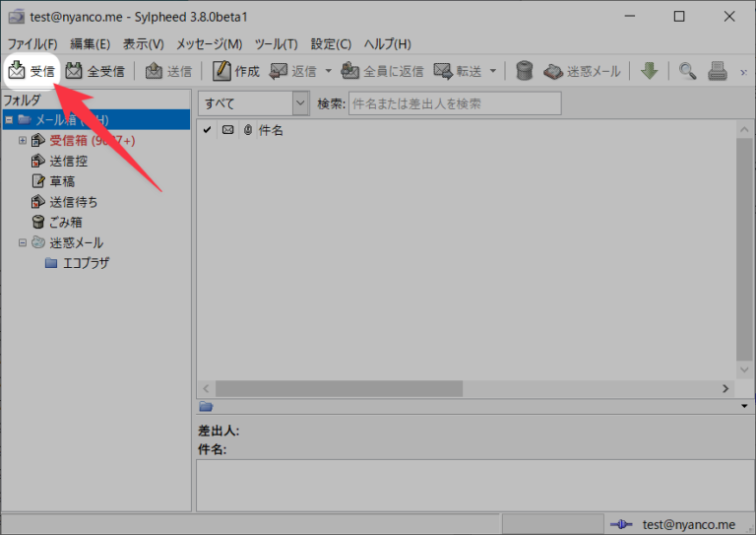This screenshot has width=756, height=535.
Task: Click the horizontal scrollbar in message list
Action: pyautogui.click(x=394, y=389)
